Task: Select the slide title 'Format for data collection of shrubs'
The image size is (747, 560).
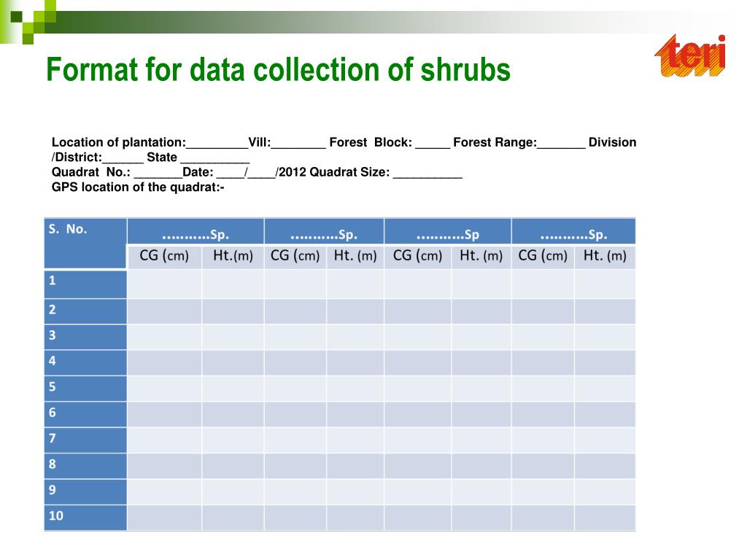Action: 278,69
